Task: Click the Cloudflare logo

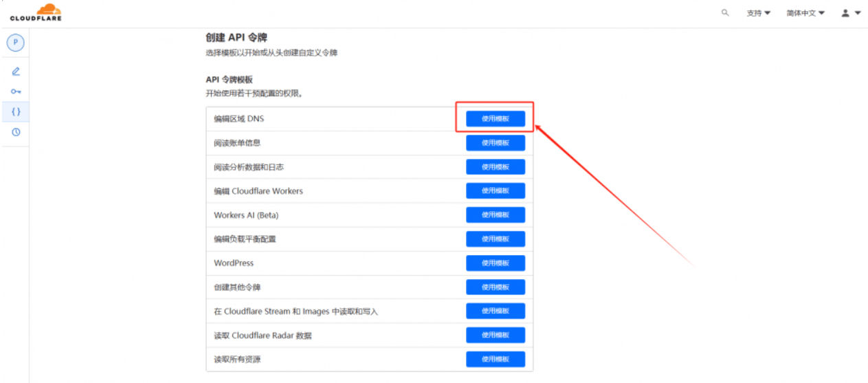Action: (x=36, y=12)
